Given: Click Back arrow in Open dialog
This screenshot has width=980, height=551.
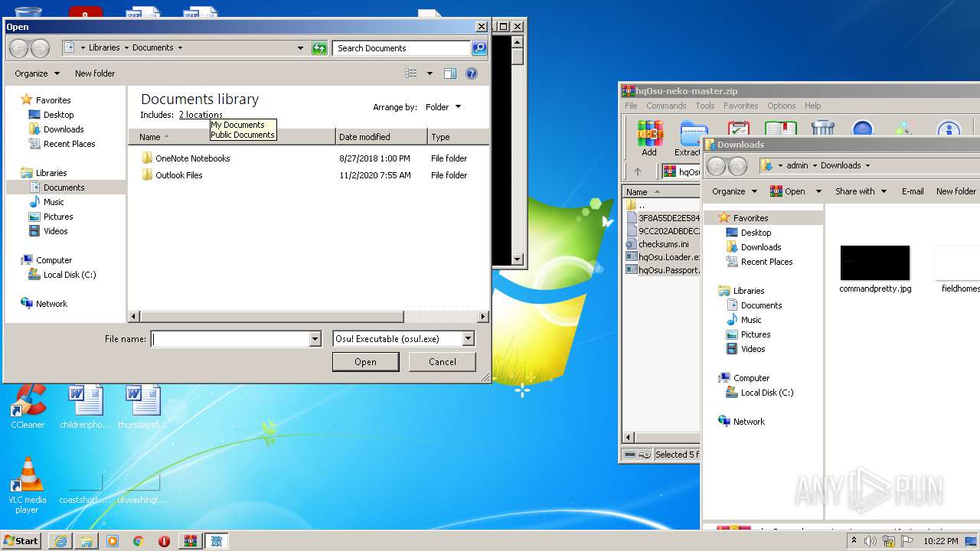Looking at the screenshot, I should (18, 48).
